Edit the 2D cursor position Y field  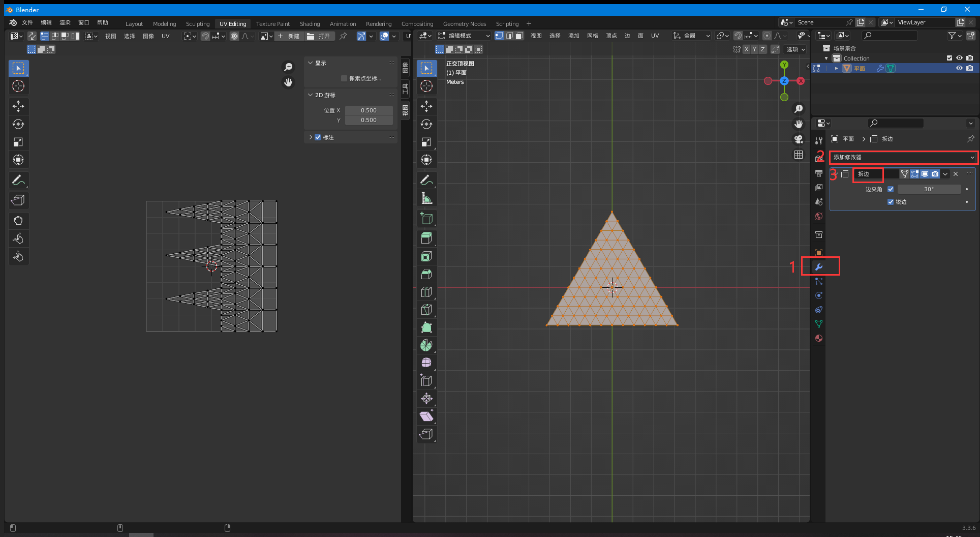point(369,120)
